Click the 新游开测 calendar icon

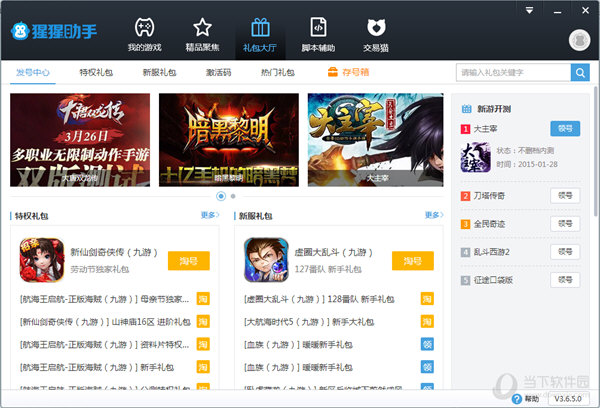pos(466,109)
